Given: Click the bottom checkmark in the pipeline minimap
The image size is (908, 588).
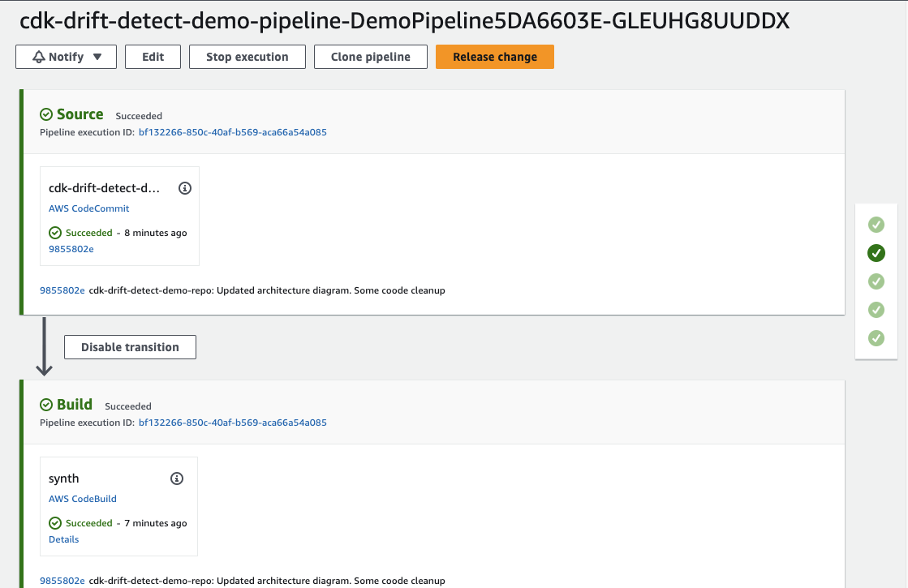Looking at the screenshot, I should (x=876, y=338).
